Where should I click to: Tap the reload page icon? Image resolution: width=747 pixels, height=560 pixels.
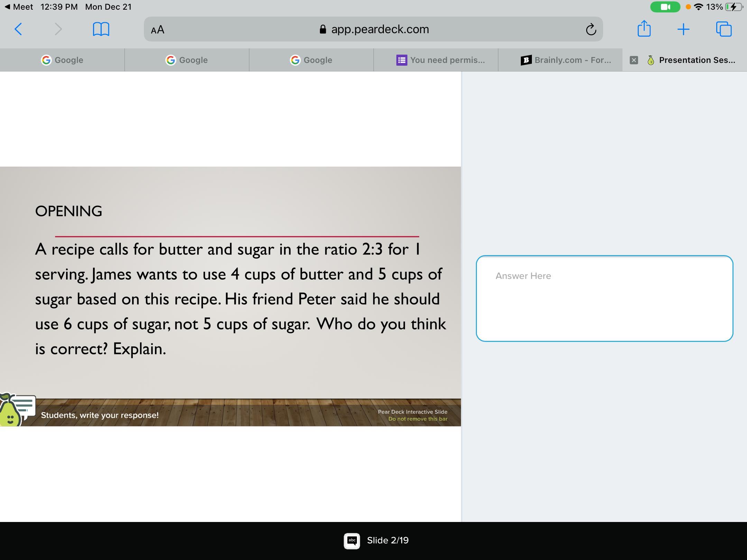(x=591, y=30)
